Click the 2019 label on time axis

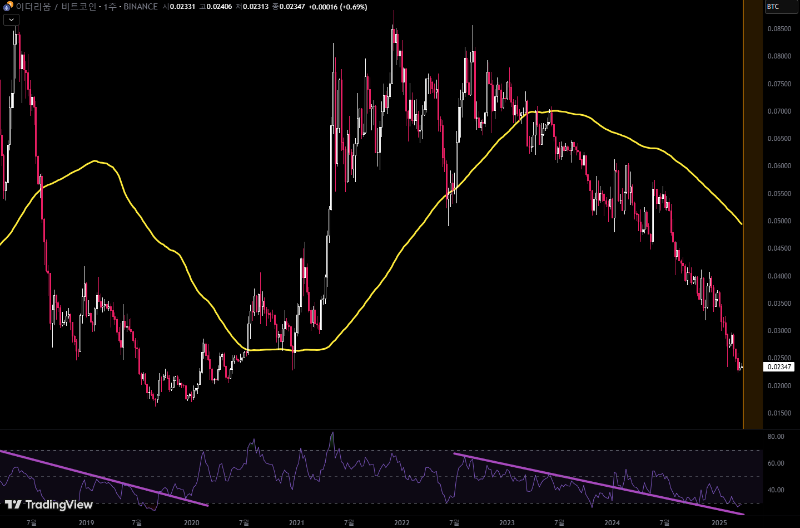tap(85, 522)
